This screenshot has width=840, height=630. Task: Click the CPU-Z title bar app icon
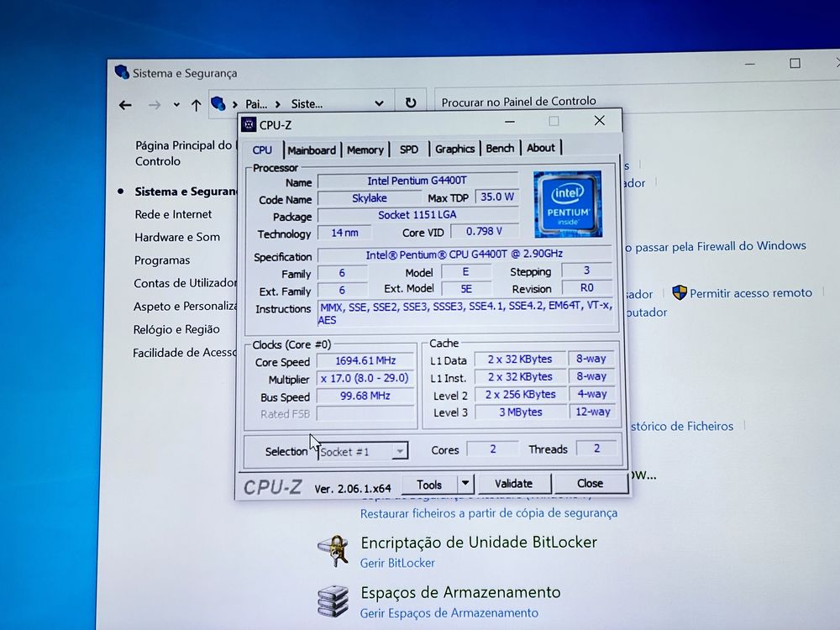click(248, 125)
